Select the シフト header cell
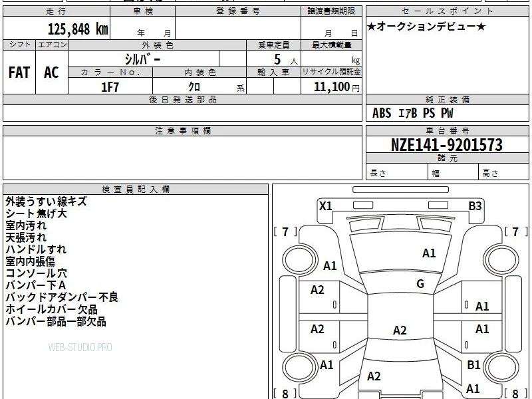The image size is (532, 399). 19,45
